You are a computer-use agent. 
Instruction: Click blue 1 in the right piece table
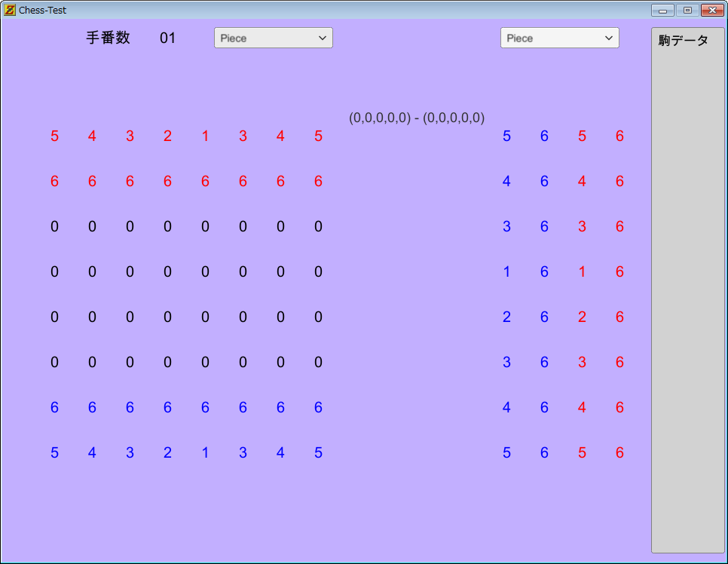[506, 271]
